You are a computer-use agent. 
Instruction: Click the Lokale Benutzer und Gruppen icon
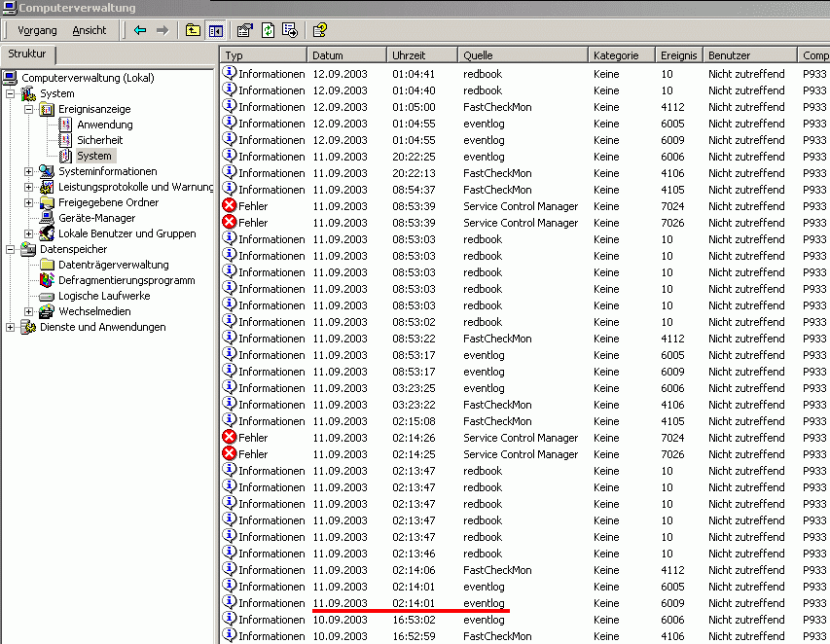tap(47, 233)
